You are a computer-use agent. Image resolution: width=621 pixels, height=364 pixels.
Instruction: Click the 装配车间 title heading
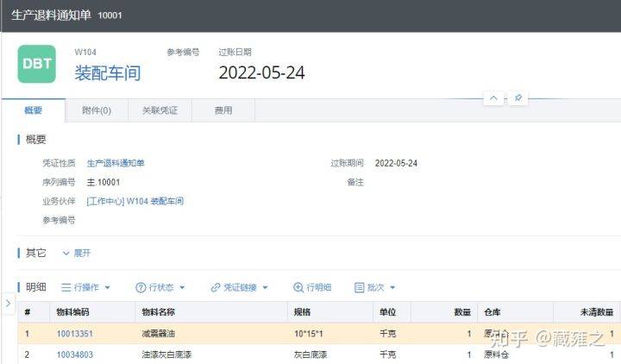tap(108, 72)
